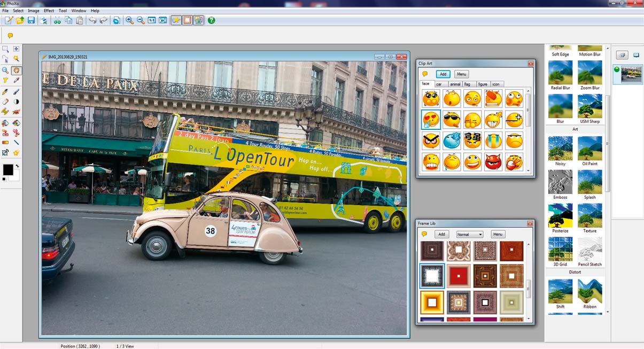Open a file with the yellow folder icon
This screenshot has height=349, width=644.
20,20
